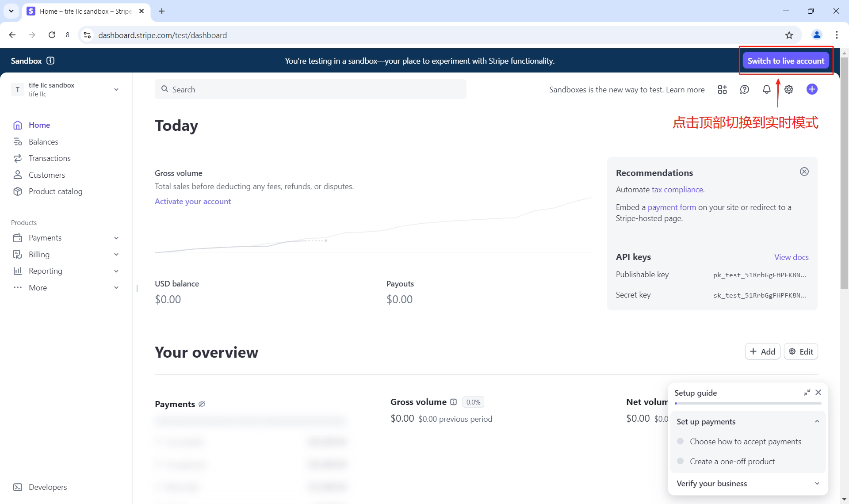Viewport: 849px width, 504px height.
Task: Click the blue plus create icon
Action: (812, 89)
